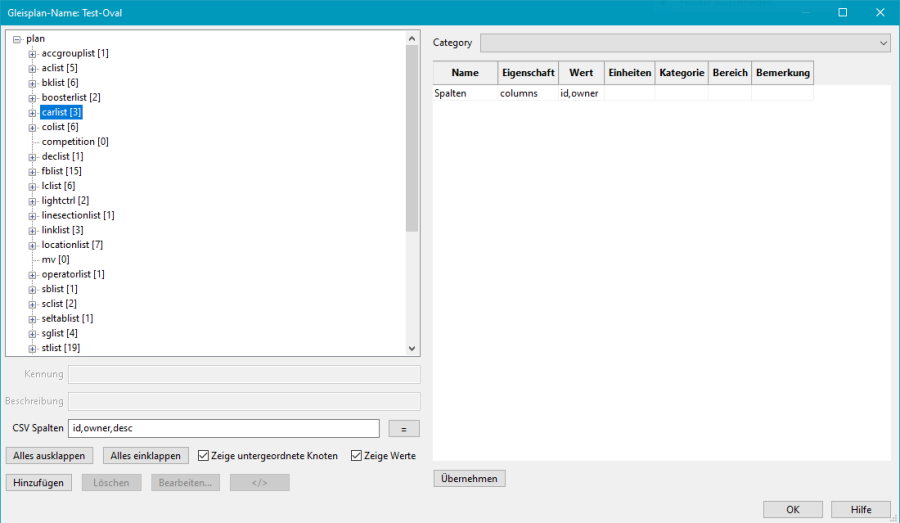Click the 'id,owner' Wert cell
This screenshot has height=523, width=900.
coord(580,93)
